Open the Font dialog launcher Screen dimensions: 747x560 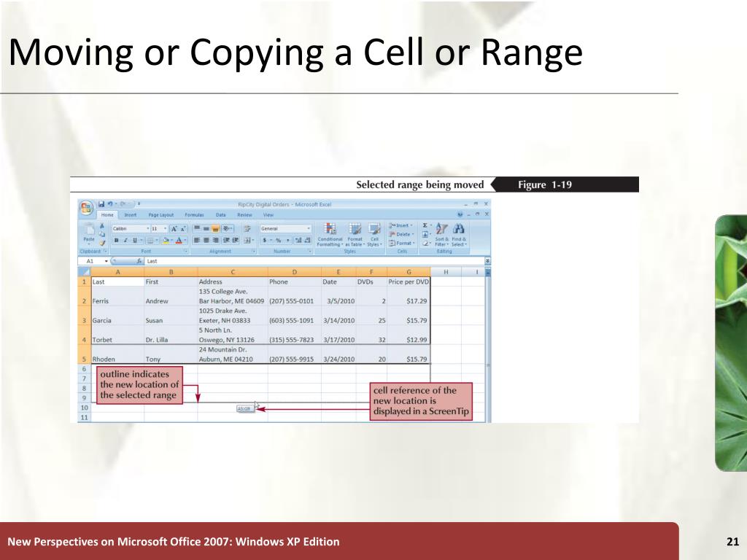coord(186,252)
